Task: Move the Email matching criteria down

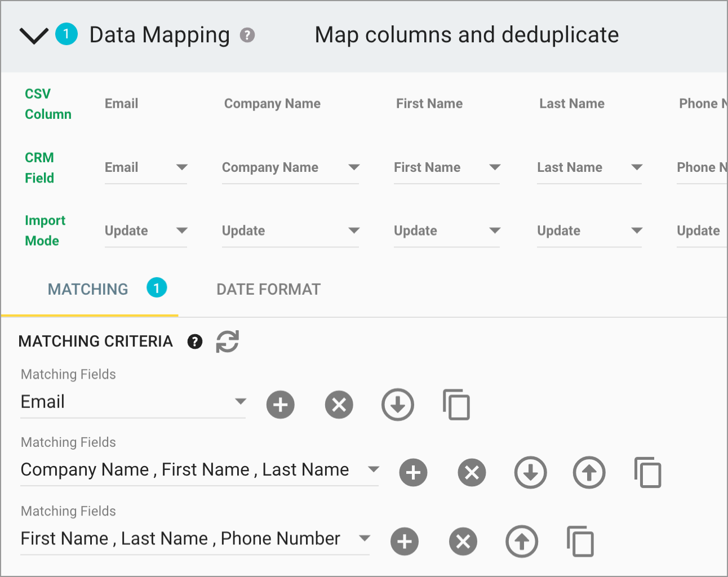Action: tap(397, 405)
